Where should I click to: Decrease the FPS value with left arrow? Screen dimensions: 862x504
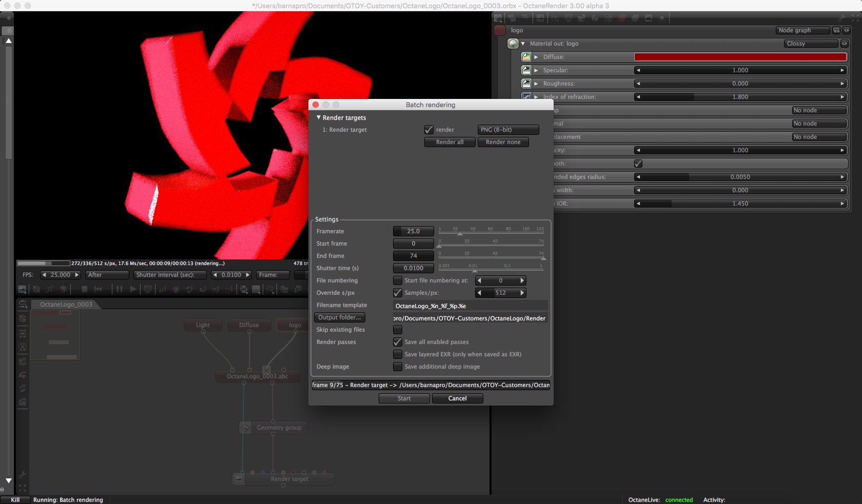coord(44,275)
